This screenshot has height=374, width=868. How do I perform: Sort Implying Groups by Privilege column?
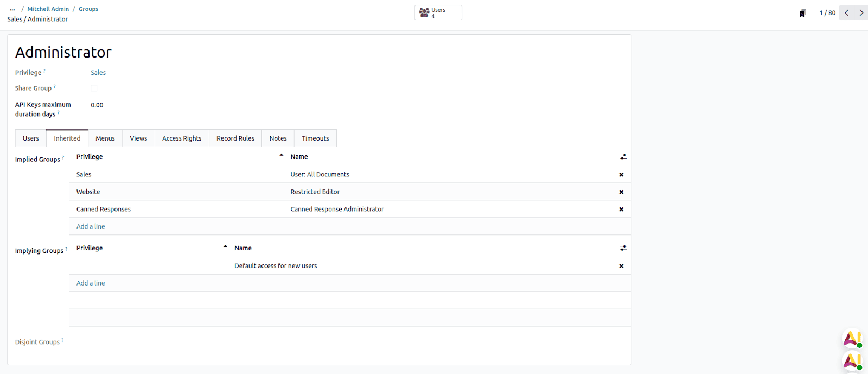(x=90, y=248)
